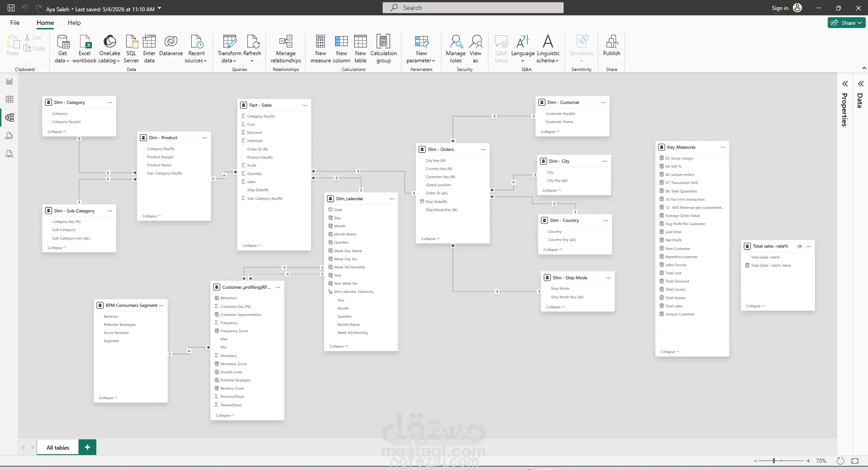Zoom out with the minus button
Screen dimensions: 868x470
point(755,461)
